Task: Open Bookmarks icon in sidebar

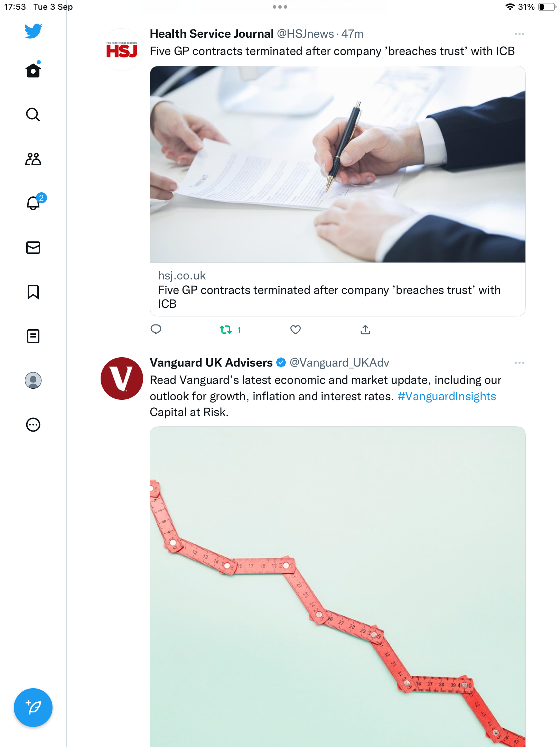Action: point(33,292)
